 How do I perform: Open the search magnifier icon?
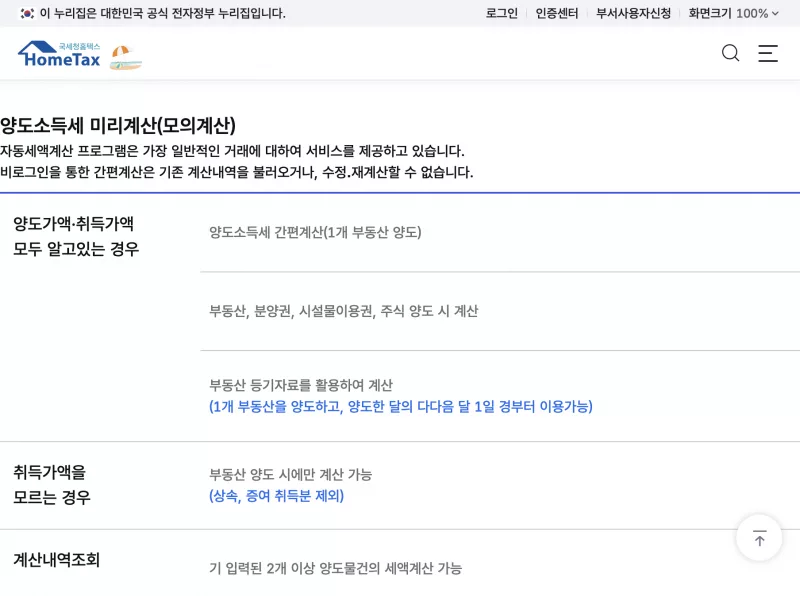tap(731, 53)
